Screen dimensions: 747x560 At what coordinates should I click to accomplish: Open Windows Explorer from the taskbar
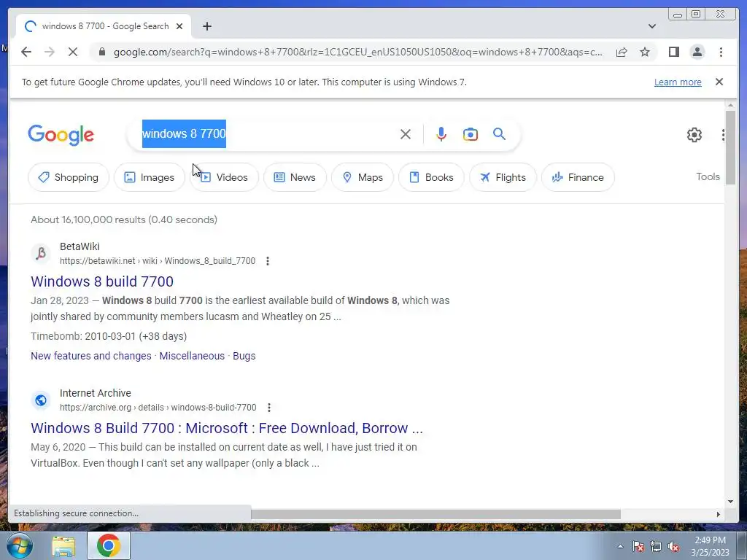(63, 546)
